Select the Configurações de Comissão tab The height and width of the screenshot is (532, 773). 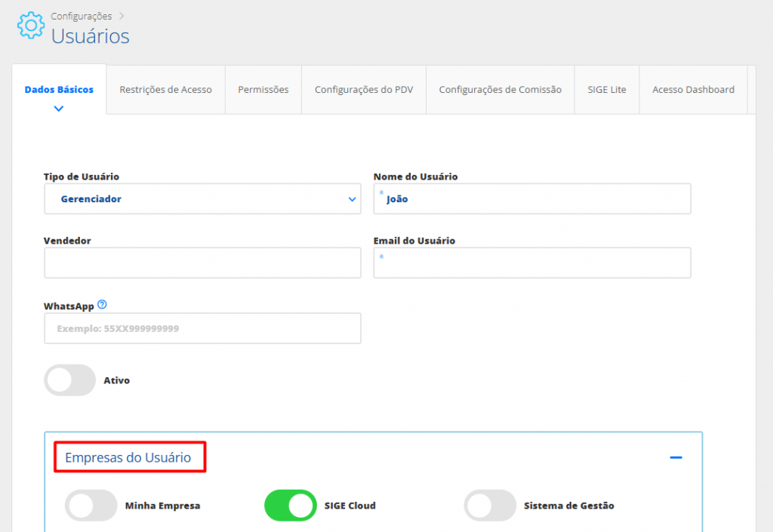tap(500, 90)
